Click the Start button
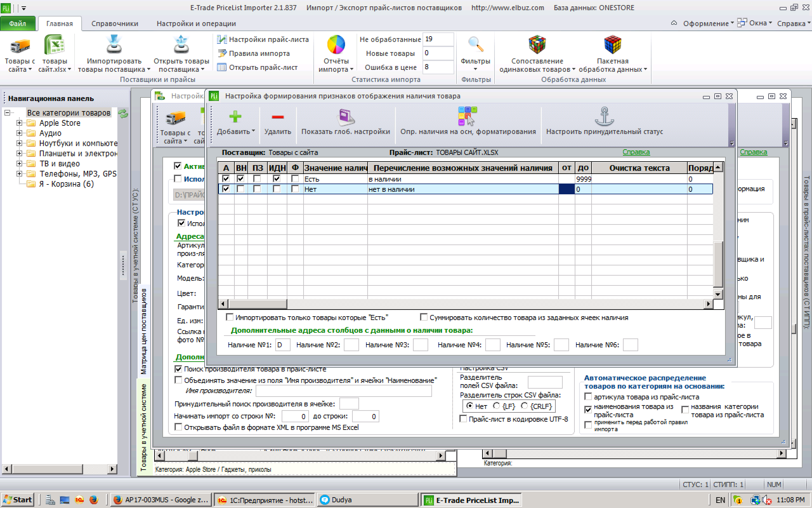The height and width of the screenshot is (508, 812). click(18, 500)
